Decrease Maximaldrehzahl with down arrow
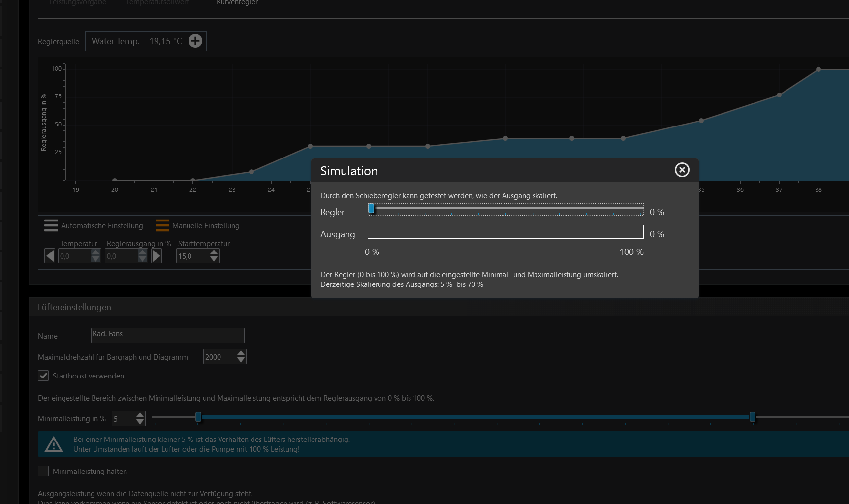 coord(241,360)
